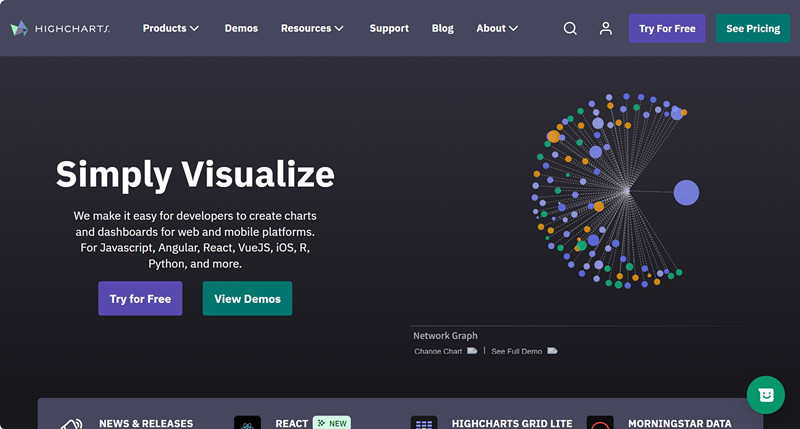Click the View Demos button
The height and width of the screenshot is (429, 800).
[x=247, y=298]
